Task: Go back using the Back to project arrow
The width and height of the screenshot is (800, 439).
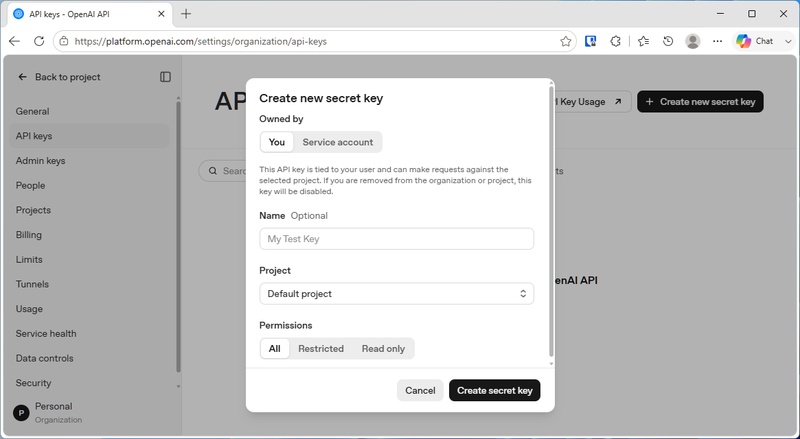Action: pyautogui.click(x=22, y=77)
